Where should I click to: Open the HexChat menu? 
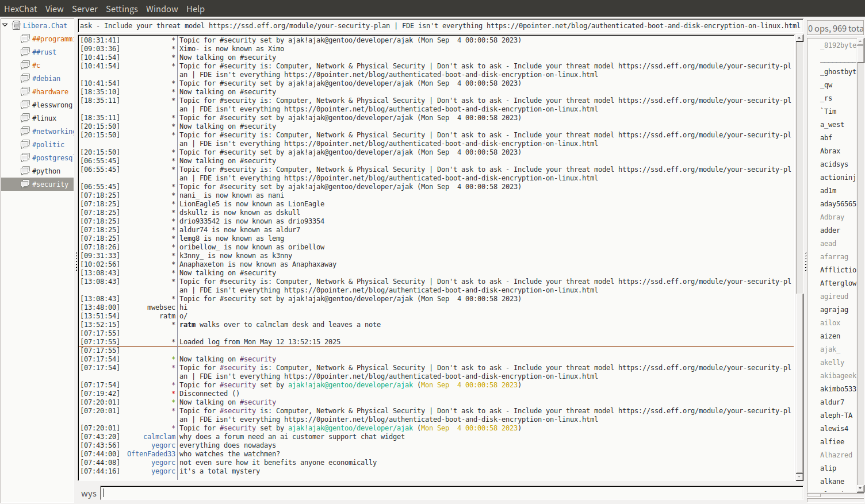tap(20, 9)
